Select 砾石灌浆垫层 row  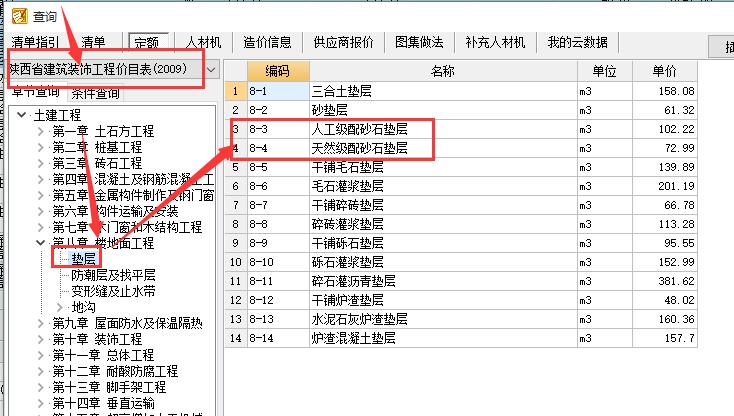(x=461, y=262)
